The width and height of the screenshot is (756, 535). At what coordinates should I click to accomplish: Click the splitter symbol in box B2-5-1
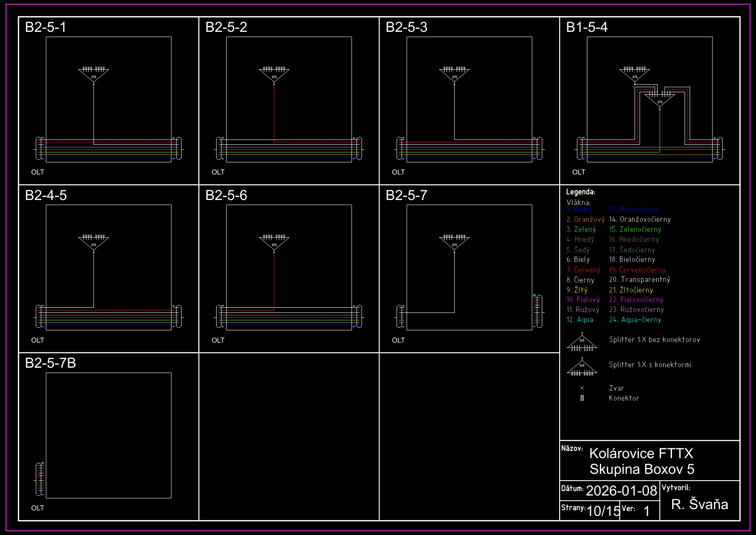[x=94, y=74]
